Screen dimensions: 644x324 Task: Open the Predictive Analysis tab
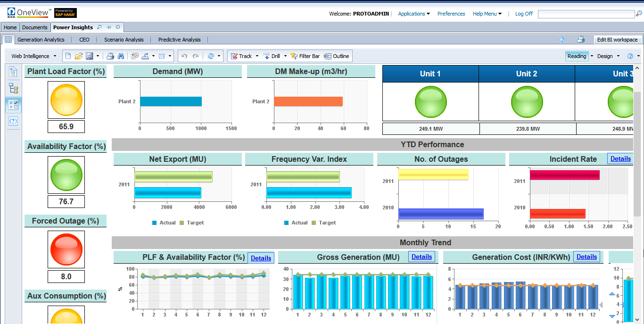[x=180, y=40]
